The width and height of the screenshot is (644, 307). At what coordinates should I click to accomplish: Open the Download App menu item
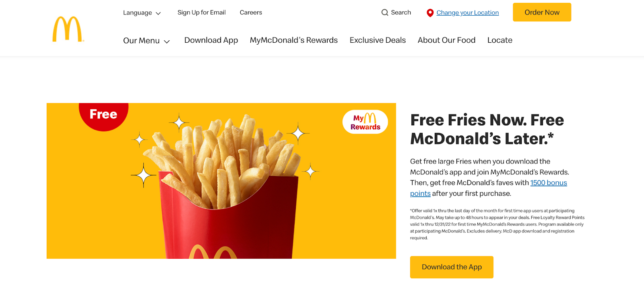211,40
